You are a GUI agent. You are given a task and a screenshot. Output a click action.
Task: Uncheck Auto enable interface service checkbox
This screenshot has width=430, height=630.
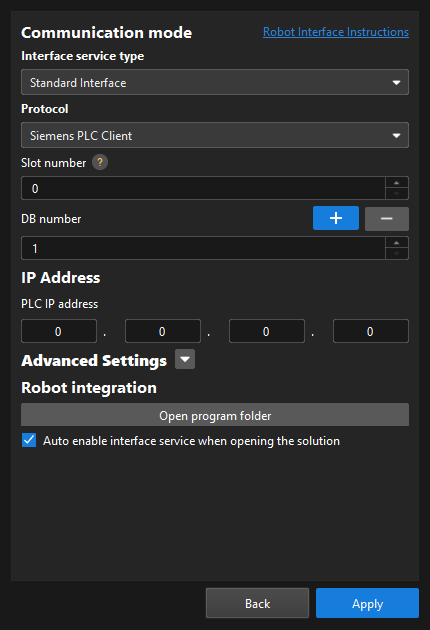click(29, 440)
